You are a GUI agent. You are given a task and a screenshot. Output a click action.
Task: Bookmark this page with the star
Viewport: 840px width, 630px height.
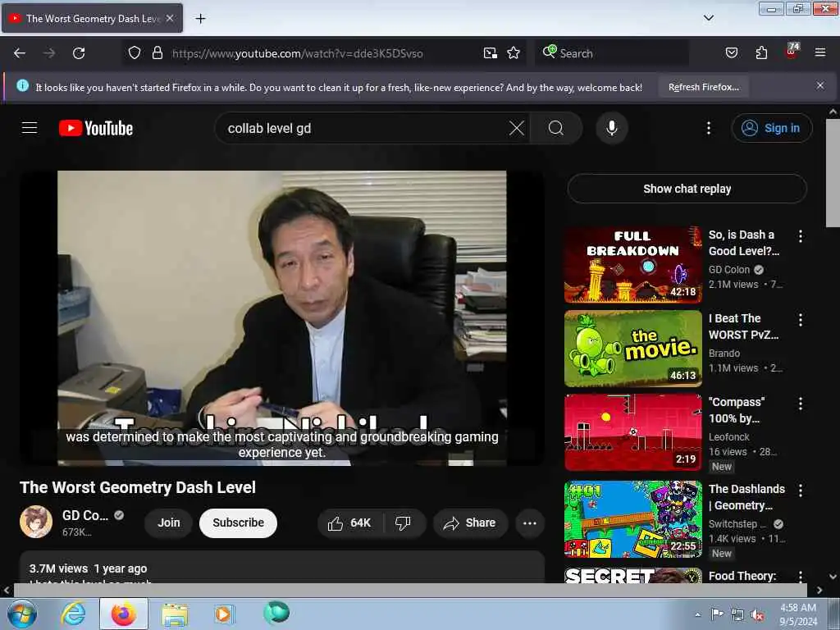click(x=514, y=53)
